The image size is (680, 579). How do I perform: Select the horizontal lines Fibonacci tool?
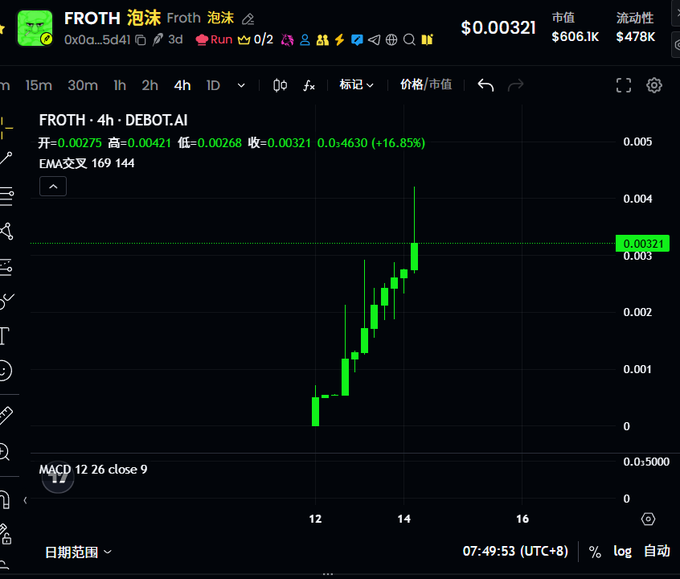(7, 196)
